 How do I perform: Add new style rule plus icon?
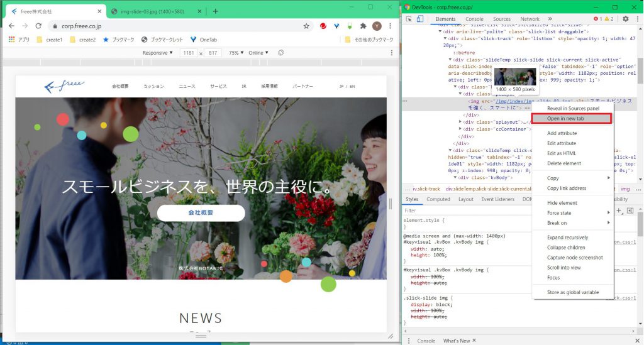pos(619,211)
